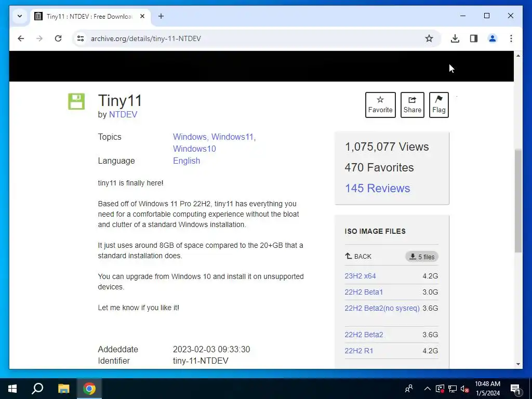Screen dimensions: 532x399
Task: Click the 1,075,077 Views text
Action: [387, 147]
